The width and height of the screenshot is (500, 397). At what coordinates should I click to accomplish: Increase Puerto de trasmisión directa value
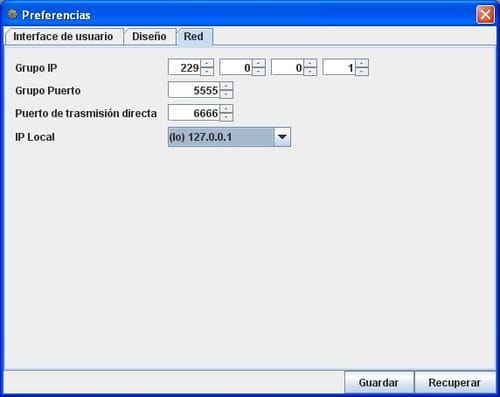pyautogui.click(x=226, y=108)
